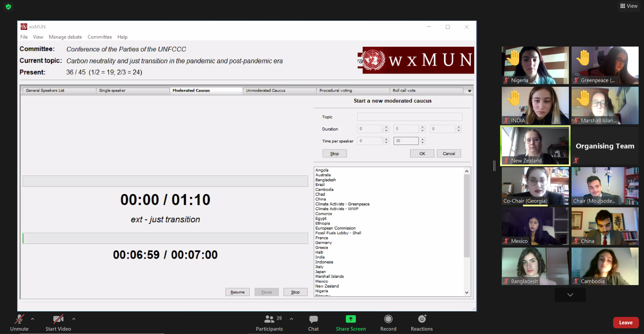Unmute the microphone
The width and height of the screenshot is (644, 334).
click(19, 319)
